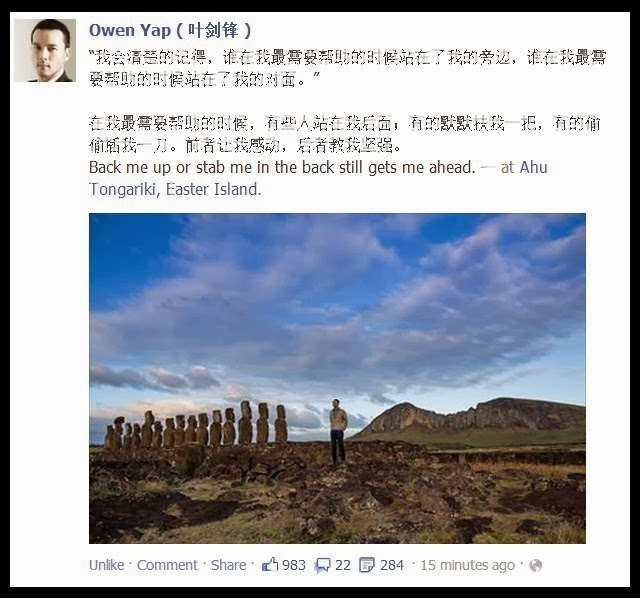The height and width of the screenshot is (599, 640).
Task: Click the public globe privacy icon
Action: click(536, 566)
